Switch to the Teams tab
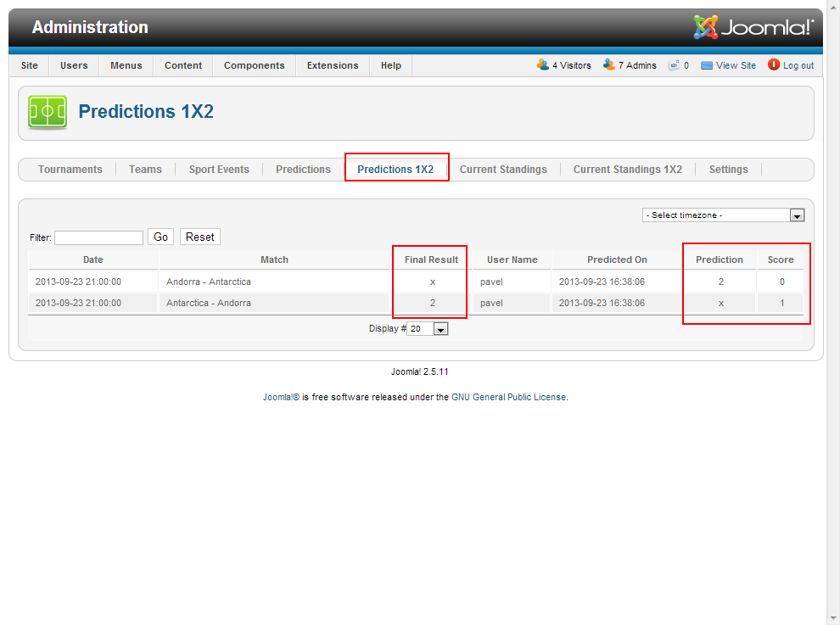The width and height of the screenshot is (840, 625). pos(145,170)
